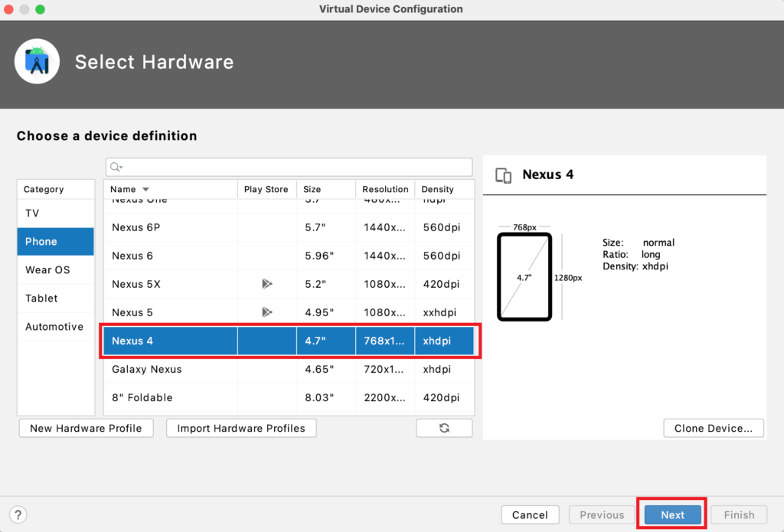This screenshot has width=784, height=532.
Task: Click the New Hardware Profile button
Action: pyautogui.click(x=86, y=428)
